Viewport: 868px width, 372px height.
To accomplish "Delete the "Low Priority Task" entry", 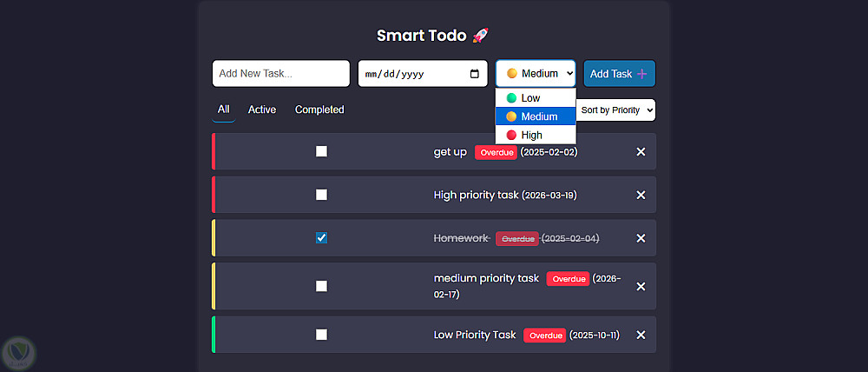I will pyautogui.click(x=641, y=335).
